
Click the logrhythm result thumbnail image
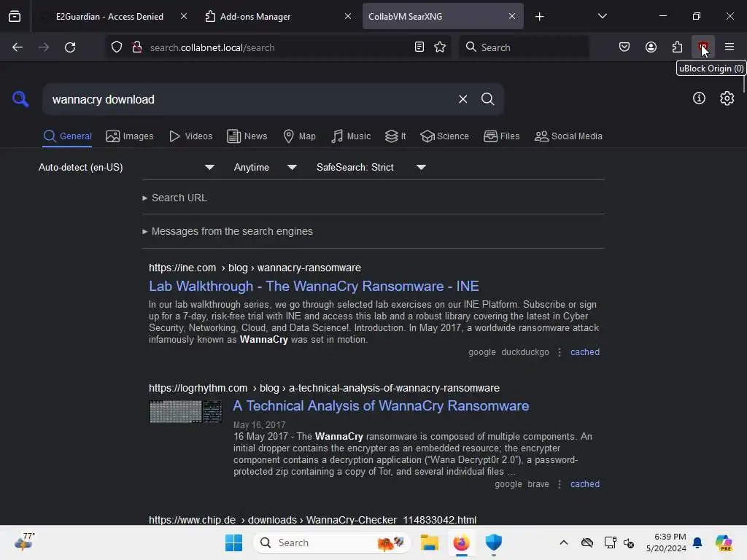pyautogui.click(x=185, y=411)
